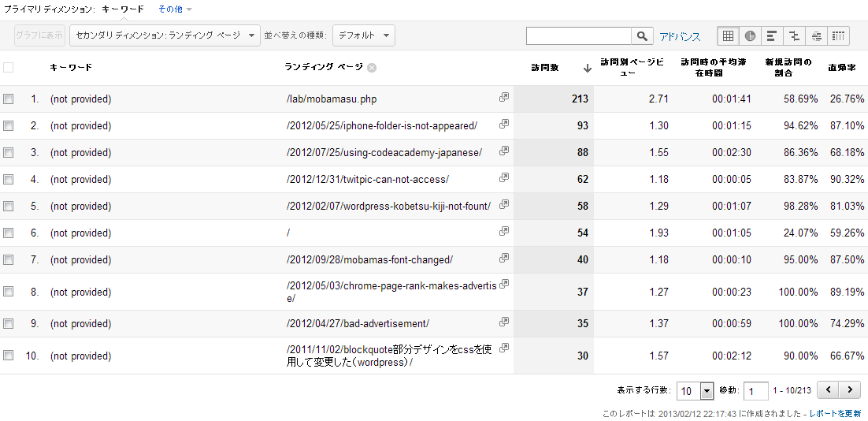Go to the next page of results
Viewport: 868px width, 421px height.
pos(849,390)
